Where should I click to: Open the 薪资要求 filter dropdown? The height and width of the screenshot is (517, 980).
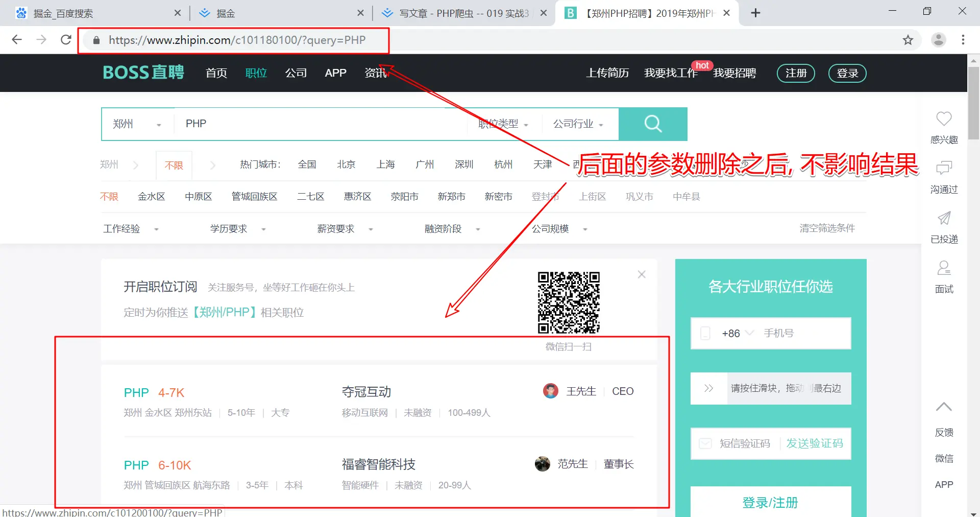tap(346, 229)
